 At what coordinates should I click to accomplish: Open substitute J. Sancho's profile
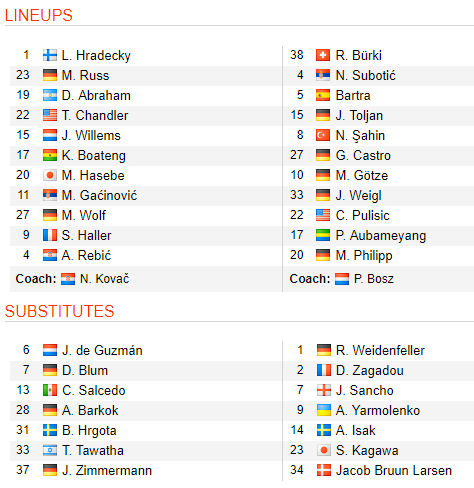[x=365, y=390]
